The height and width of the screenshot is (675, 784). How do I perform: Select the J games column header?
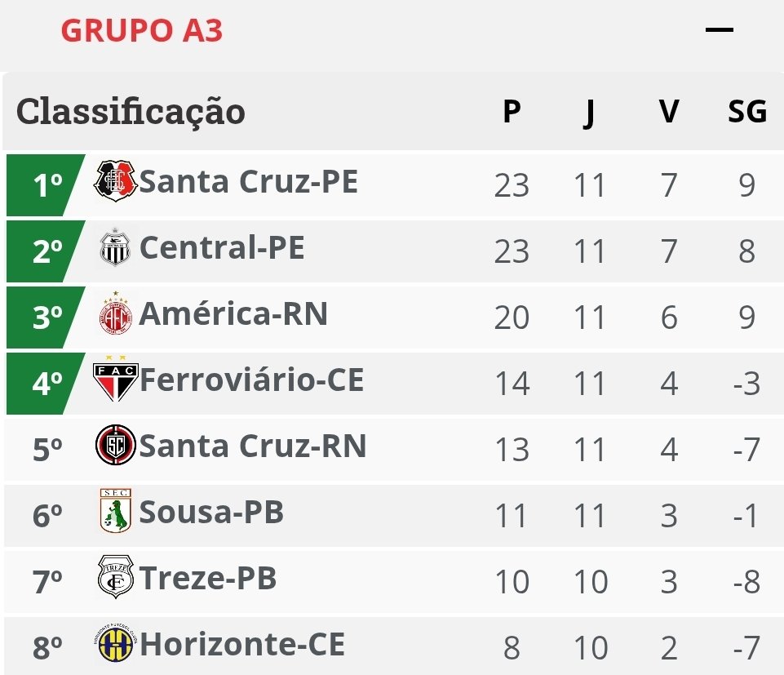(x=590, y=113)
